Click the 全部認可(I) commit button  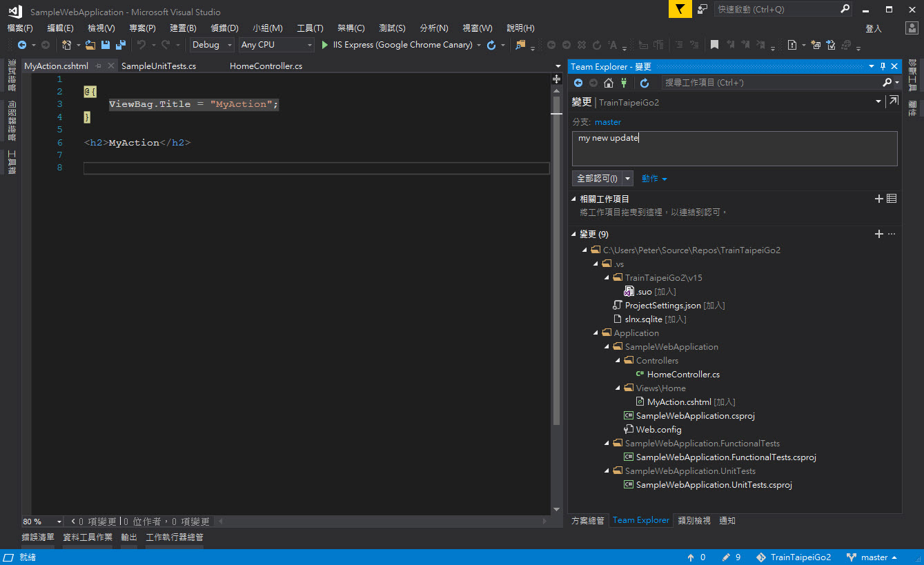598,179
